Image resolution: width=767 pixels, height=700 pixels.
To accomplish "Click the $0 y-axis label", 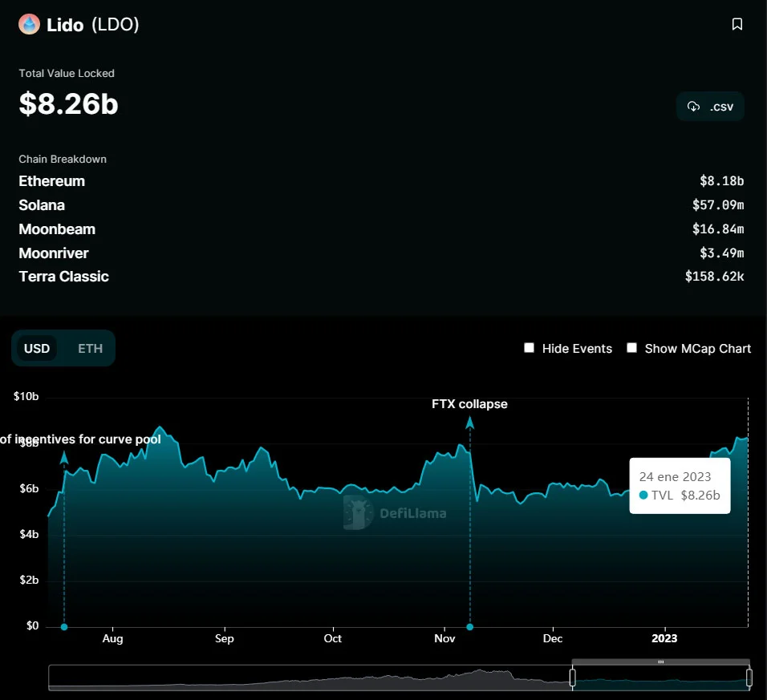I will point(32,625).
